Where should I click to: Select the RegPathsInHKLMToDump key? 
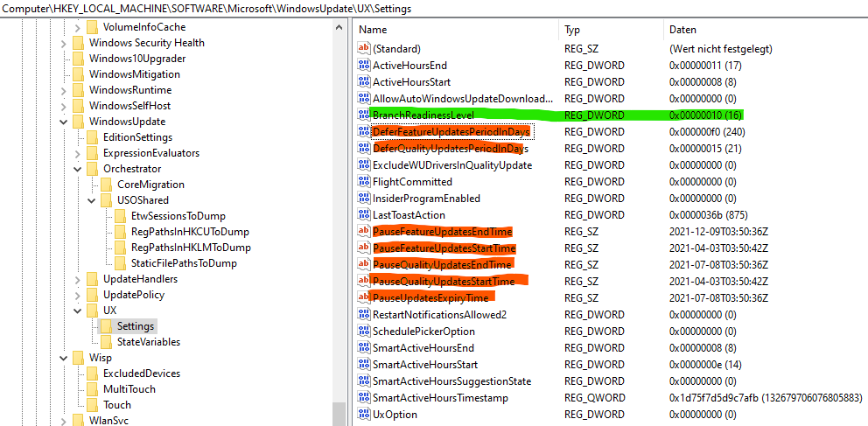click(191, 248)
